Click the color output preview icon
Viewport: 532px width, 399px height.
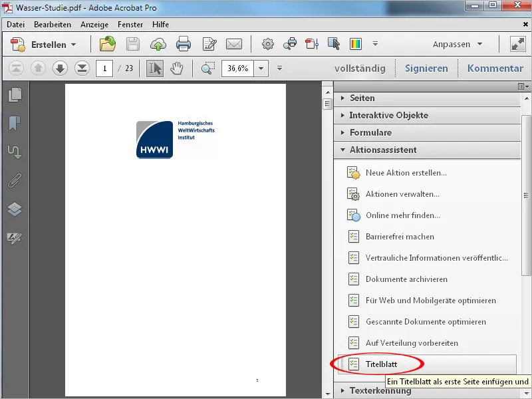356,44
